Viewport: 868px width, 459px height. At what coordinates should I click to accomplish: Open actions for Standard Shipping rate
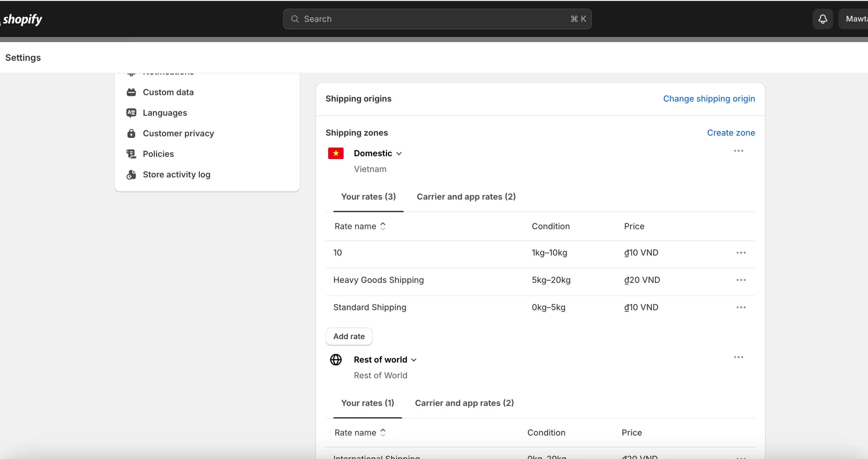pyautogui.click(x=741, y=308)
